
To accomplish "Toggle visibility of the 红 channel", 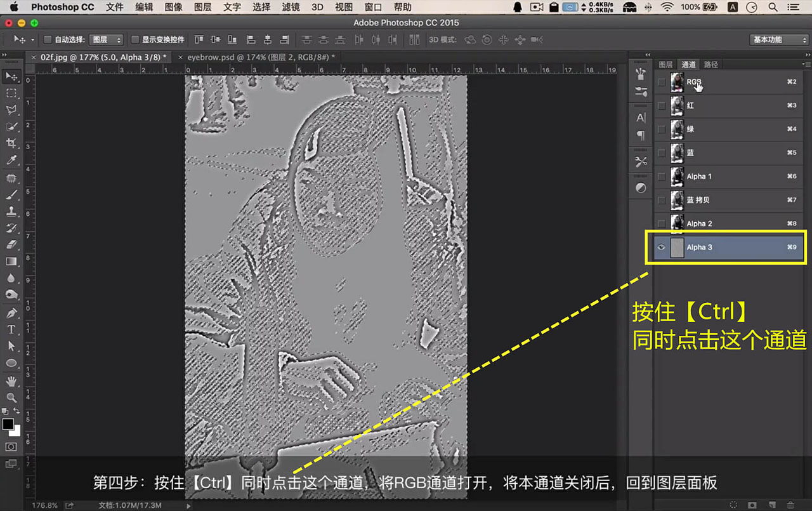I will [662, 105].
